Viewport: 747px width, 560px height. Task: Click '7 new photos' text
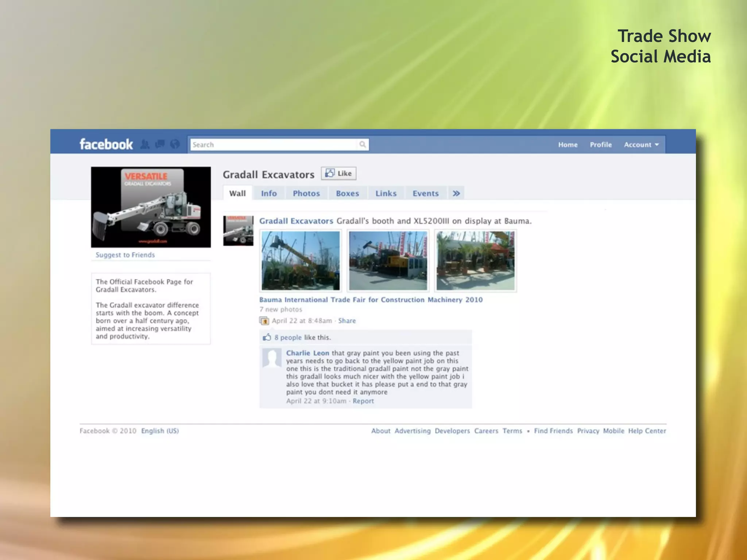point(281,310)
